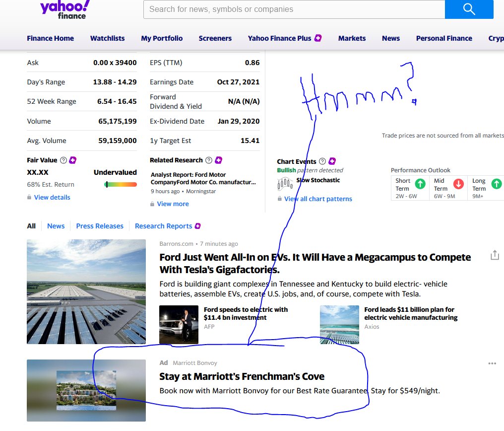Click View more under Related Research
The width and height of the screenshot is (504, 431).
pyautogui.click(x=173, y=204)
